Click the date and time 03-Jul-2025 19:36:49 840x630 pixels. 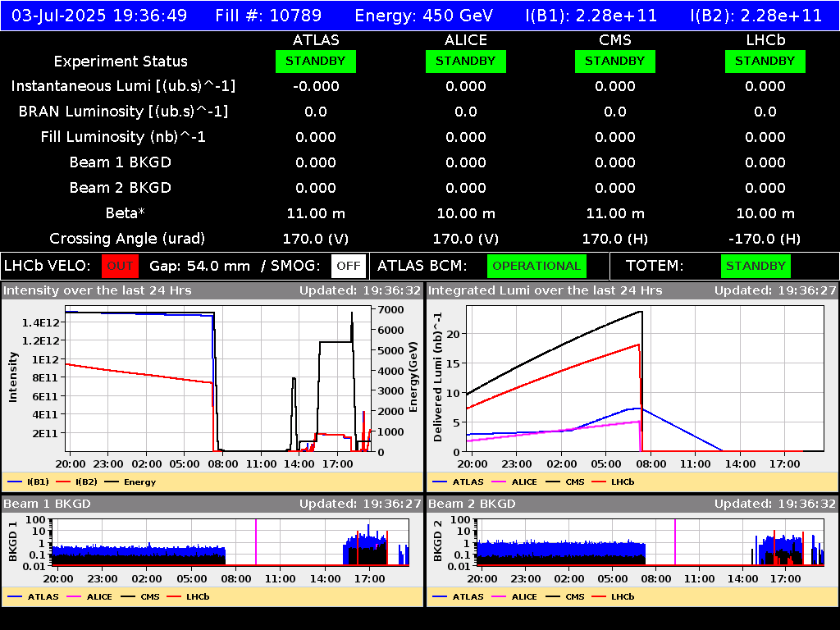(x=99, y=15)
